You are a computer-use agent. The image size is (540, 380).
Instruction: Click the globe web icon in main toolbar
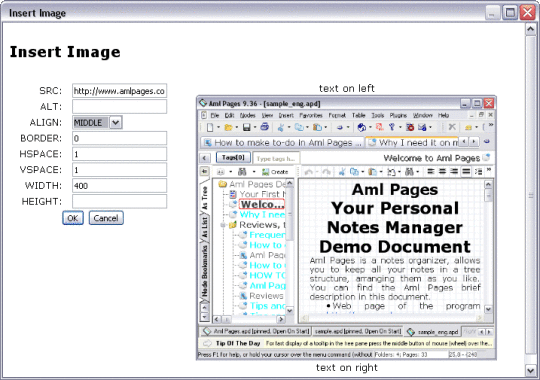(361, 127)
